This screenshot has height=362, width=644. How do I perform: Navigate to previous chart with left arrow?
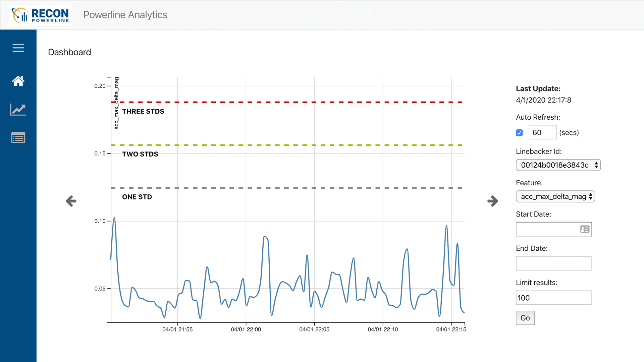coord(71,201)
